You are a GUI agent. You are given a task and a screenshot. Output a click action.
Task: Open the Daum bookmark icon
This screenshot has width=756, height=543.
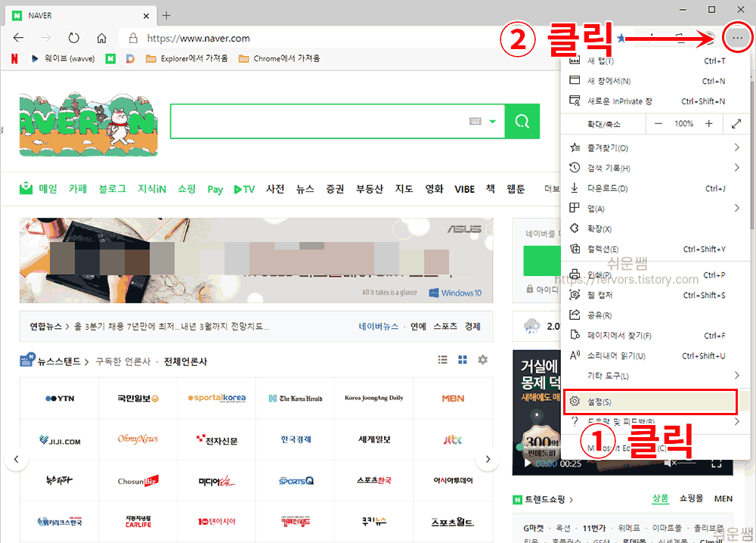pyautogui.click(x=130, y=58)
